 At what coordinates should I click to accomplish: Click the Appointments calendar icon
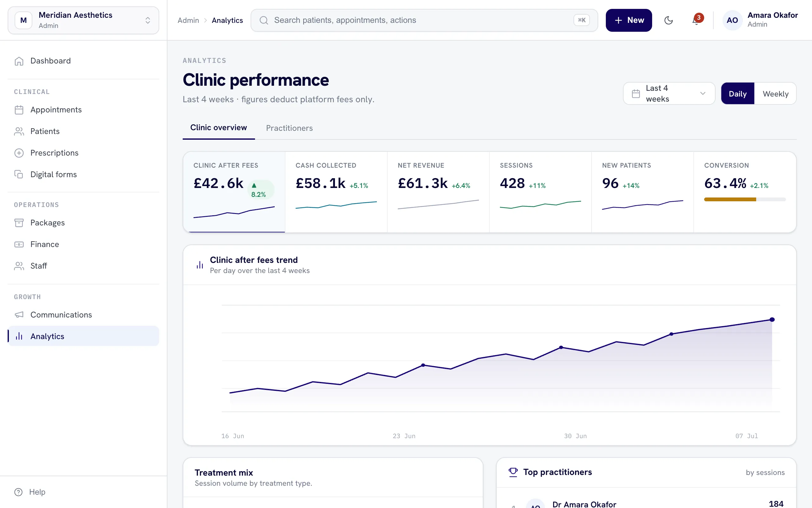click(19, 110)
